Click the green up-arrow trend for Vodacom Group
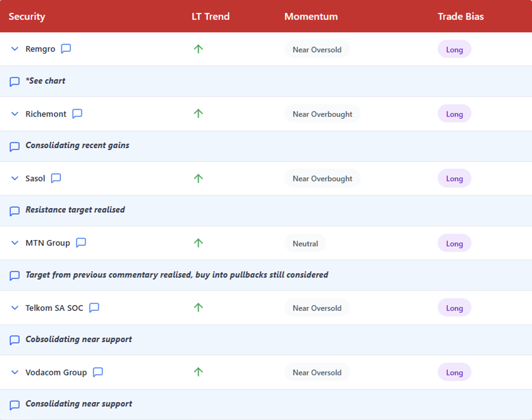The height and width of the screenshot is (420, 532). 198,372
